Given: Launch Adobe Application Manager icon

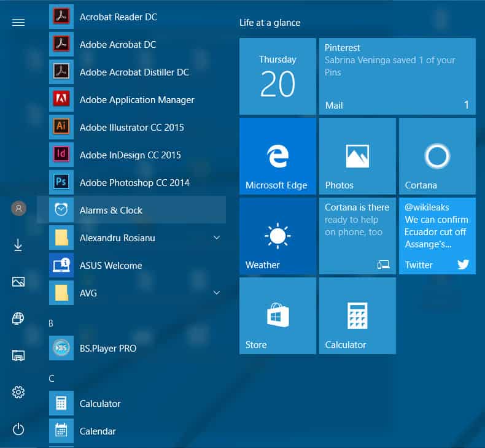Looking at the screenshot, I should [61, 99].
